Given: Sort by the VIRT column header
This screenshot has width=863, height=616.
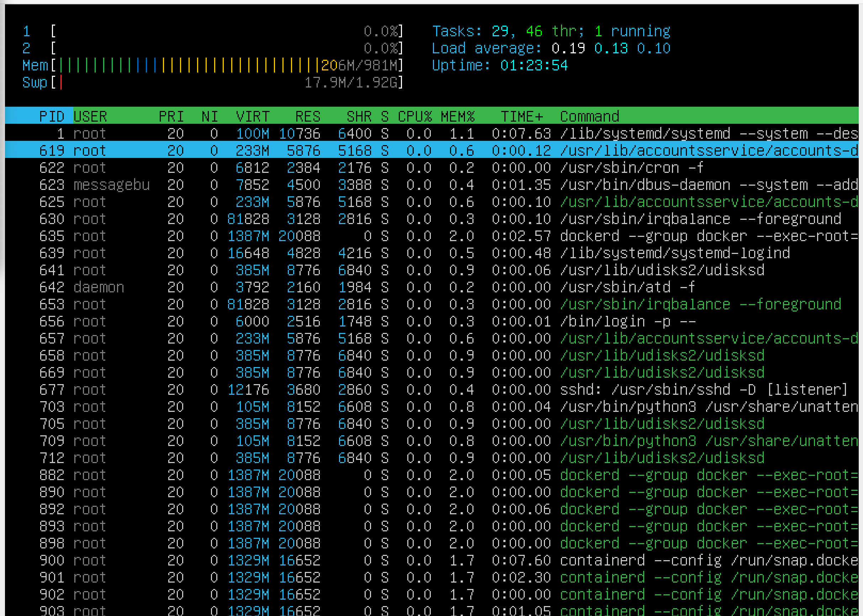Looking at the screenshot, I should tap(252, 116).
